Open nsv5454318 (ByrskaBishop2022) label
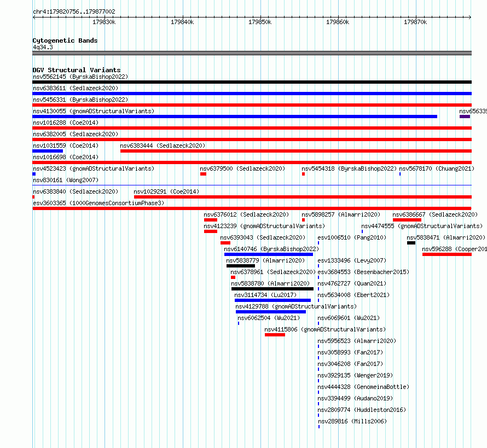Viewport: 487px width, 448px height. pyautogui.click(x=349, y=168)
